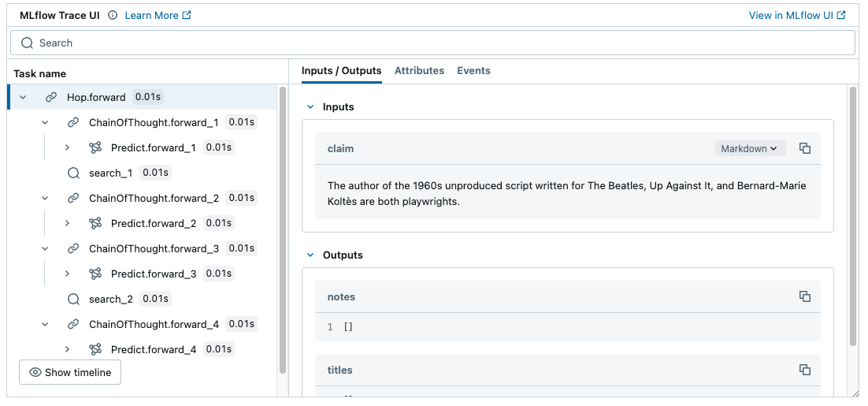Viewport: 868px width, 406px height.
Task: Collapse ChainOfThought.forward_3 node
Action: pos(45,248)
